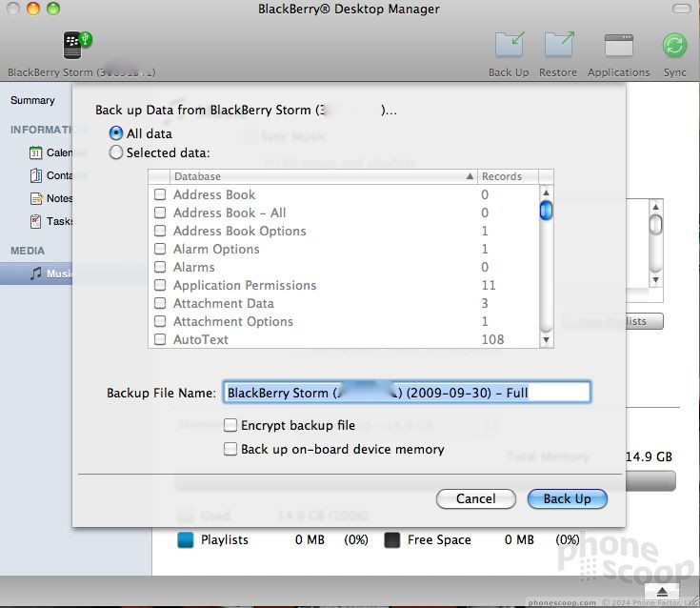Click the memory usage bar in background
This screenshot has width=700, height=608.
point(650,481)
